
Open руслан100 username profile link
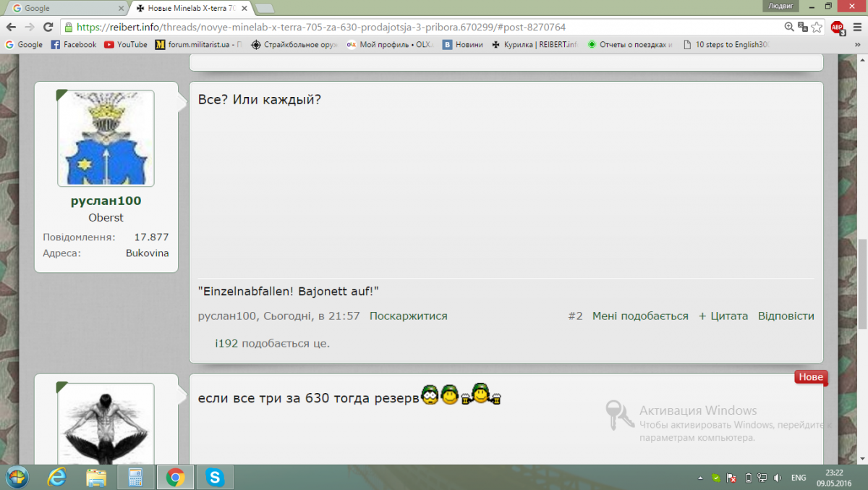coord(106,200)
